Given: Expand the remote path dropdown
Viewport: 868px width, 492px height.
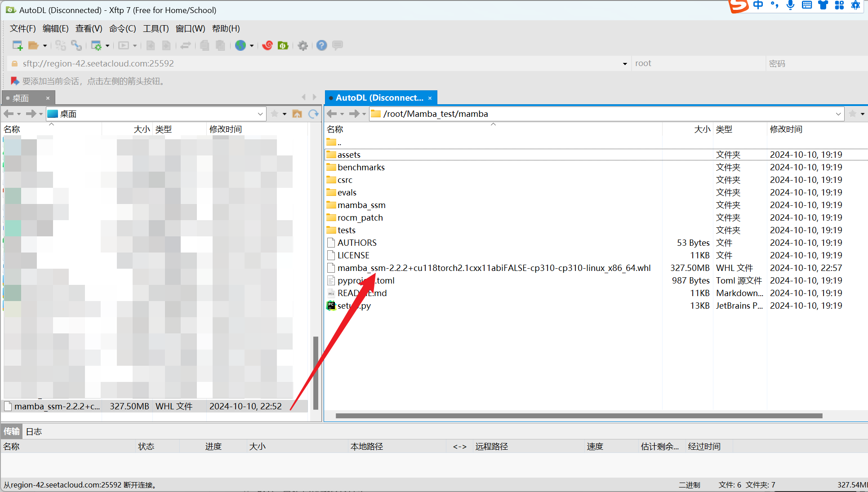Looking at the screenshot, I should (x=838, y=114).
